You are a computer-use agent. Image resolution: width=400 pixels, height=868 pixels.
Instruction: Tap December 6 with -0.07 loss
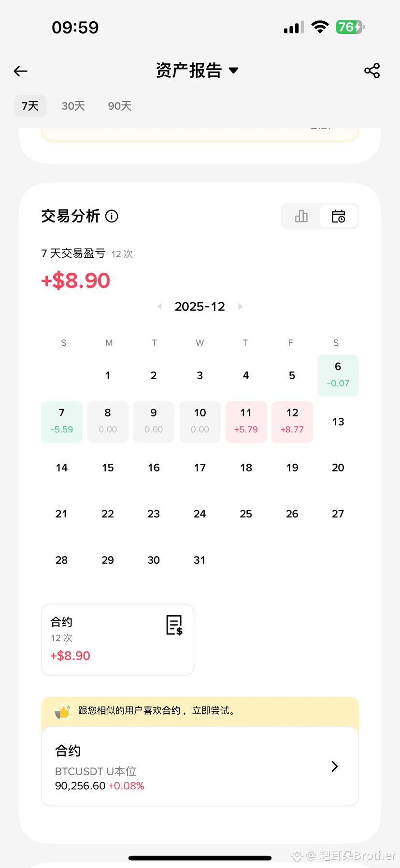(x=338, y=375)
